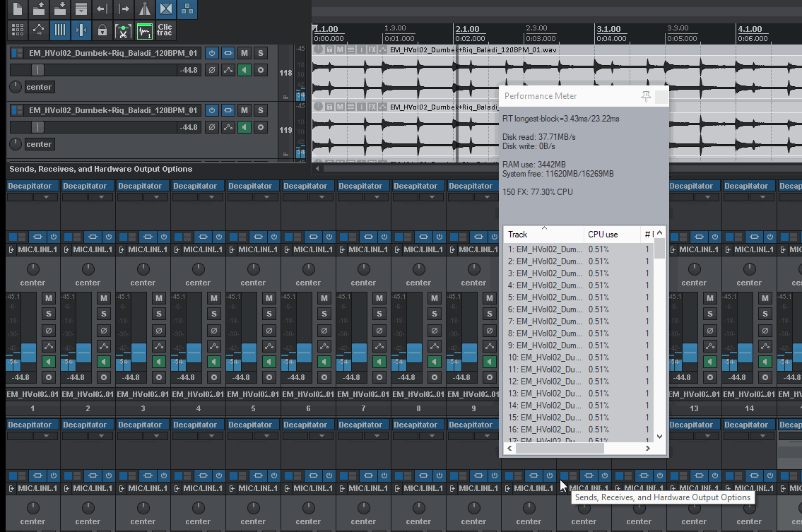Bypass FX on mixer strip 2
Viewport: 802px width, 532px height.
pos(109,237)
